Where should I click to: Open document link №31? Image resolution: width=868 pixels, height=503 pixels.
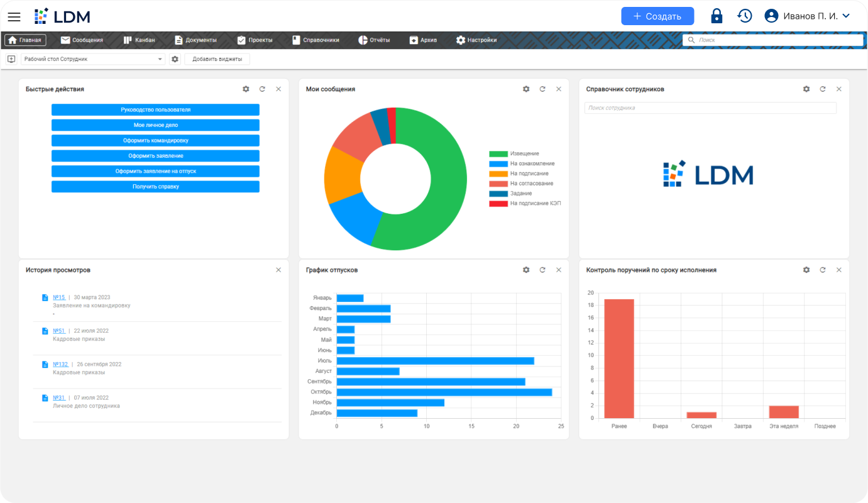point(59,397)
